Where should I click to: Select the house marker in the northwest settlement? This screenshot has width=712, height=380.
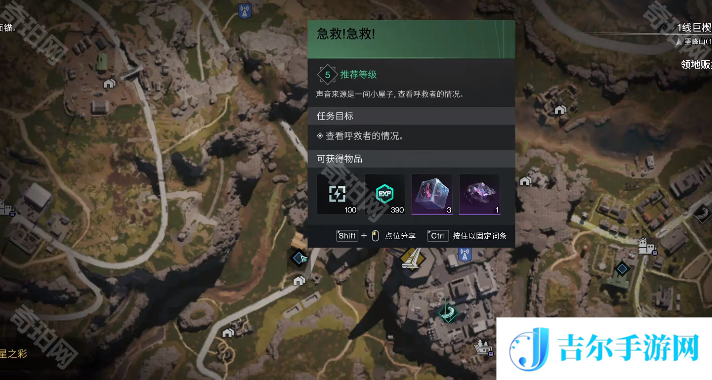[x=109, y=84]
